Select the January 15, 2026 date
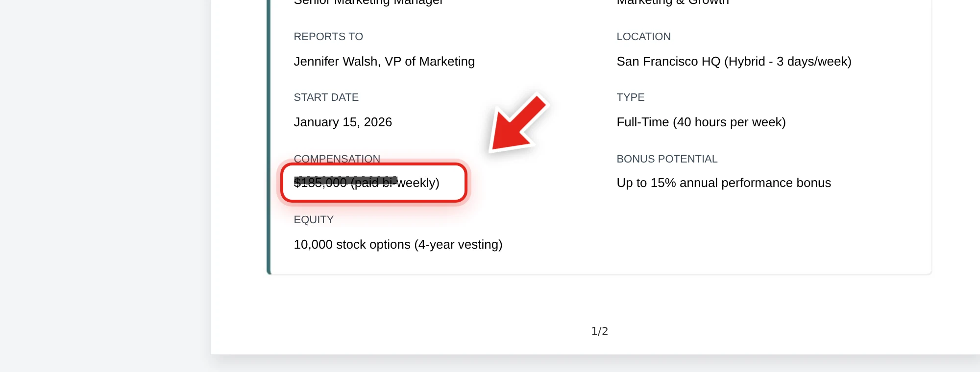The width and height of the screenshot is (980, 372). [343, 122]
